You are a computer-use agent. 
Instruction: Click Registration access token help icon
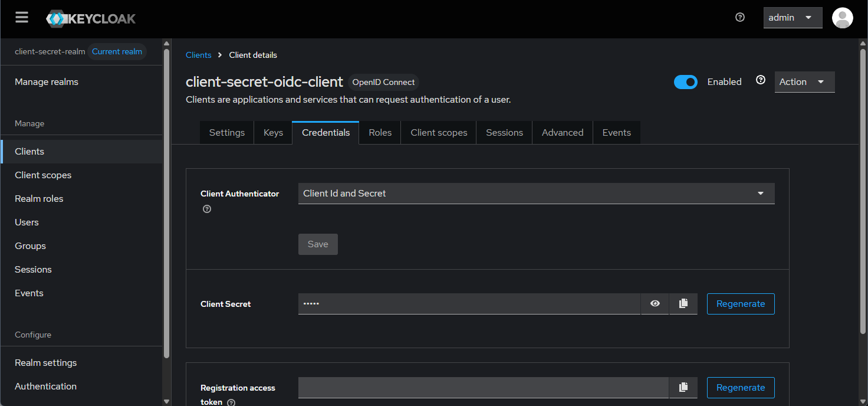coord(231,402)
